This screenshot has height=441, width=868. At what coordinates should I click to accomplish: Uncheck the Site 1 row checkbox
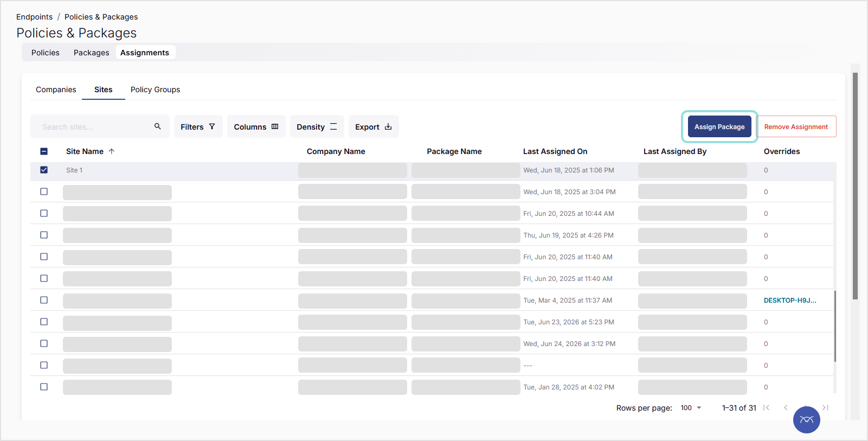tap(44, 170)
